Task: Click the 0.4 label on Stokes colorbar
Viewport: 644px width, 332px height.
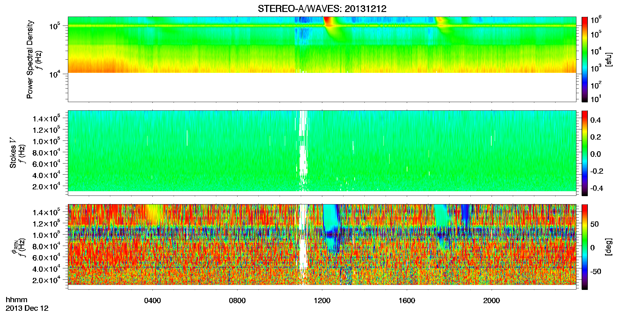Action: click(595, 120)
